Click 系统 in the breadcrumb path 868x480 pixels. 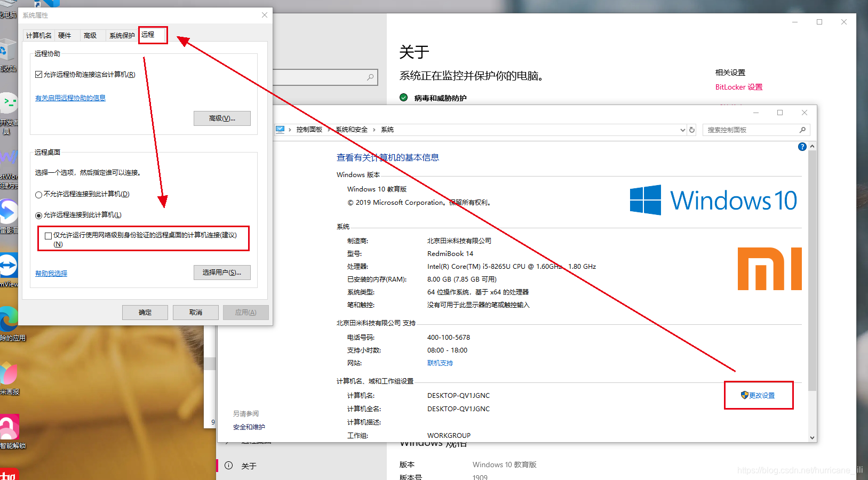387,130
